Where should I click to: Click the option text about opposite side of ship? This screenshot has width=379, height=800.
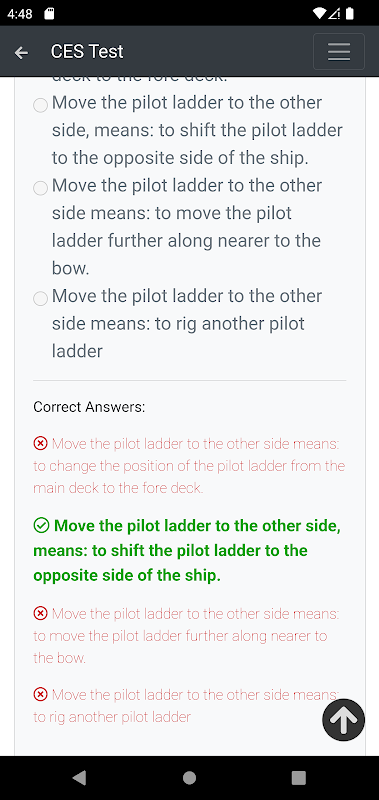point(197,130)
